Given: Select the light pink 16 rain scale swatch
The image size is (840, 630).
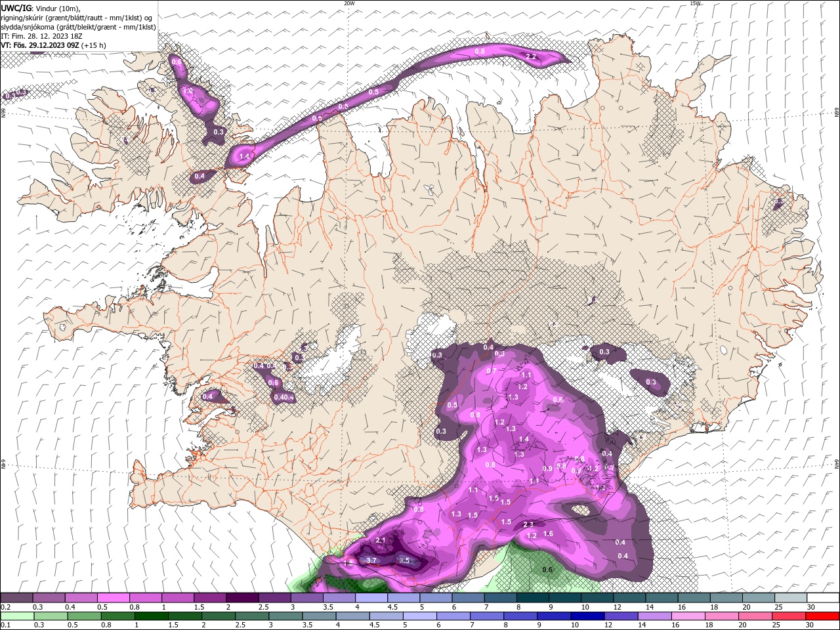Looking at the screenshot, I should (x=688, y=616).
